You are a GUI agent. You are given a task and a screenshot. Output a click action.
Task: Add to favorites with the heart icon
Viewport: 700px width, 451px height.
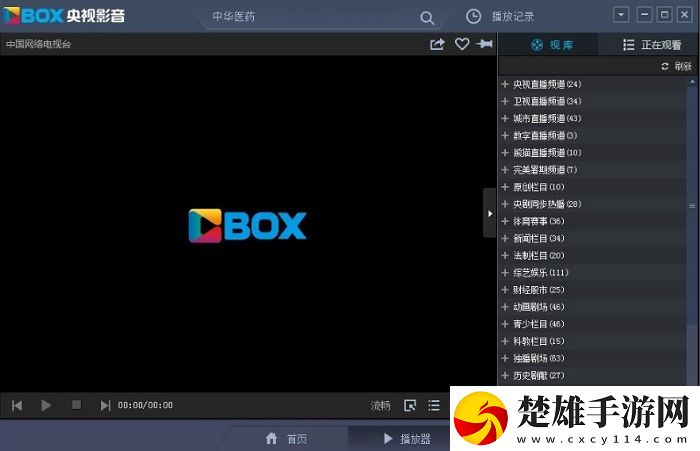pos(462,44)
